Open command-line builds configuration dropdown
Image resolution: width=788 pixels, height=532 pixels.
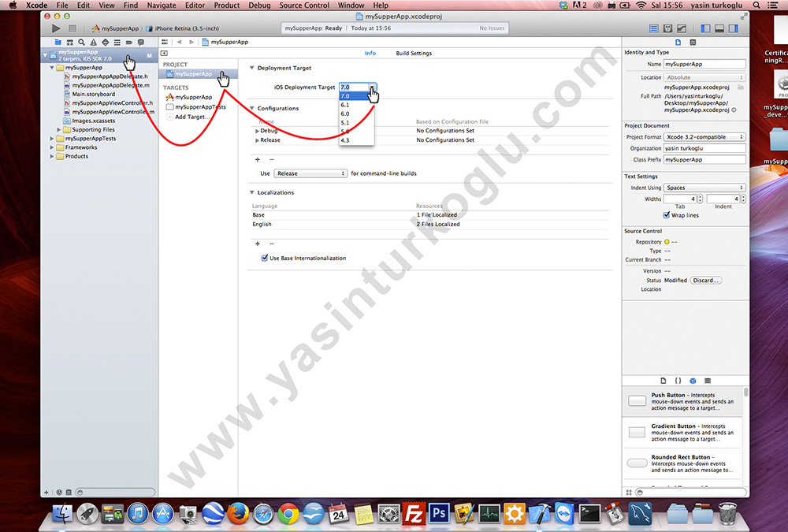pos(310,173)
